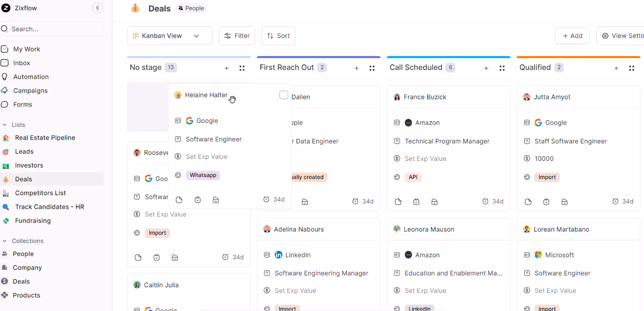Open notes icon on France Buzick card

[x=398, y=202]
